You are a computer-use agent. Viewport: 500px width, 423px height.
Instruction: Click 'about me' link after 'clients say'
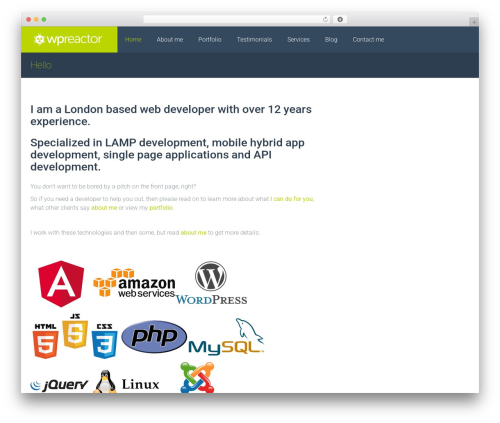click(x=104, y=208)
